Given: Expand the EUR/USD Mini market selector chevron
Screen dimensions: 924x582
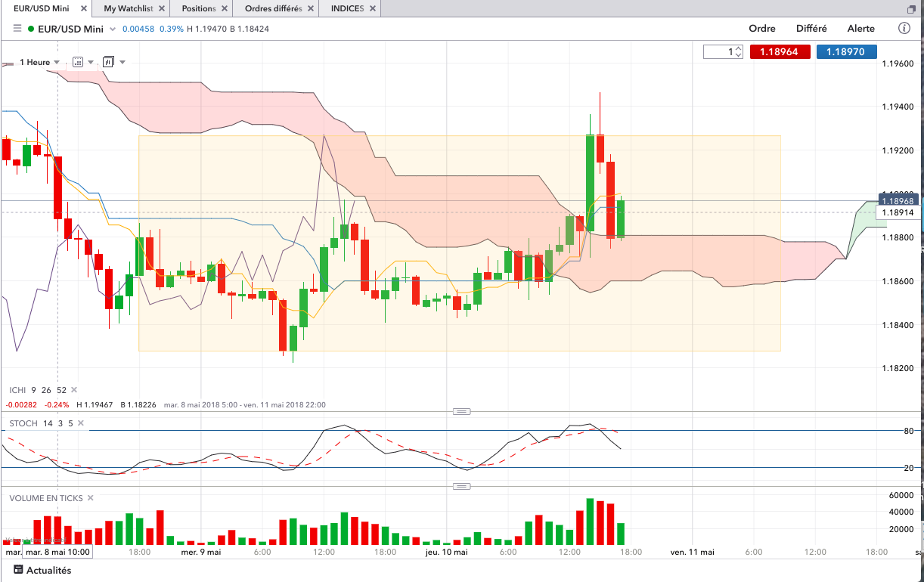Looking at the screenshot, I should coord(113,29).
